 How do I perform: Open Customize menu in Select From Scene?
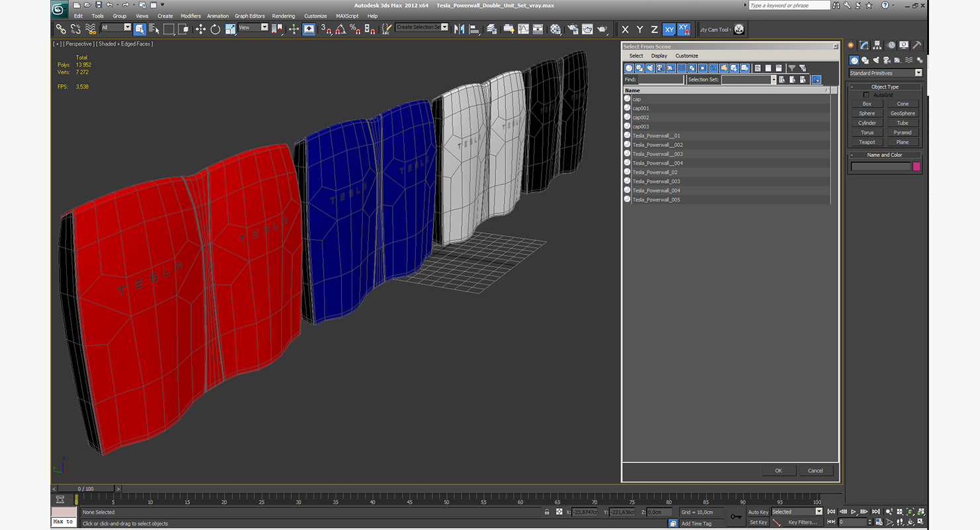(687, 56)
